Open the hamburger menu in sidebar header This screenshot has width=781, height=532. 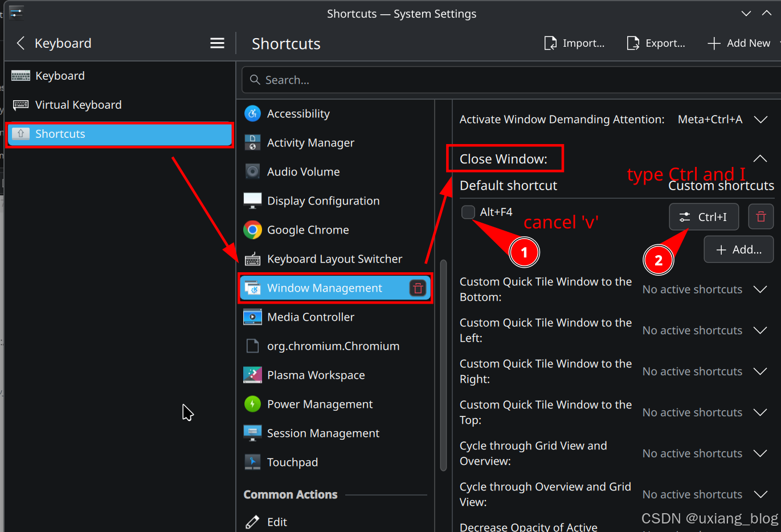(217, 43)
